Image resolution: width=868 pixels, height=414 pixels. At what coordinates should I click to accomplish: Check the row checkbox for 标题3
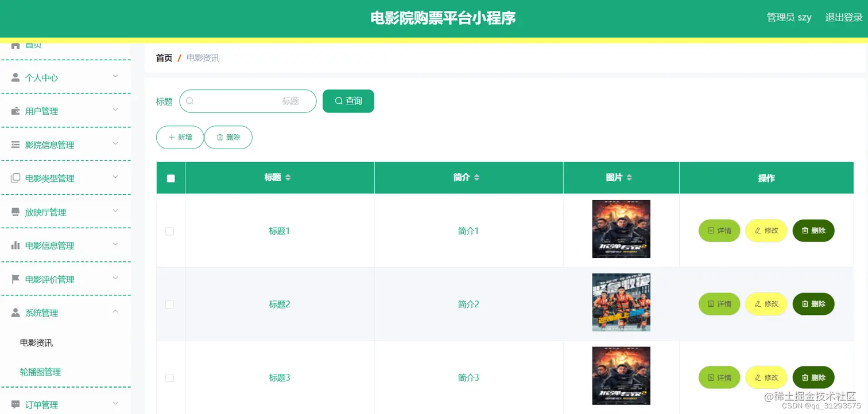point(169,378)
